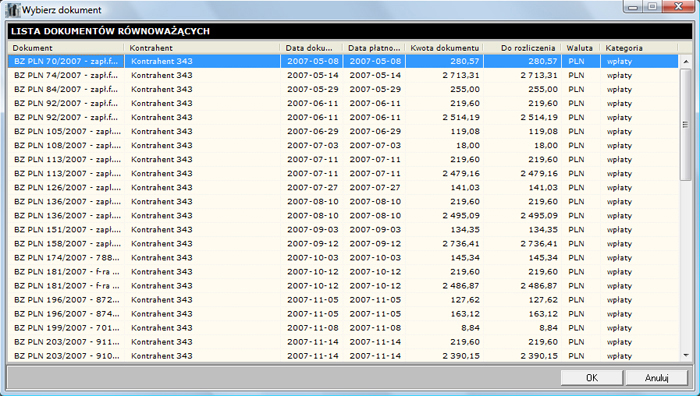Click amount 2 736,41 in Do rozliczenia column

tap(539, 244)
